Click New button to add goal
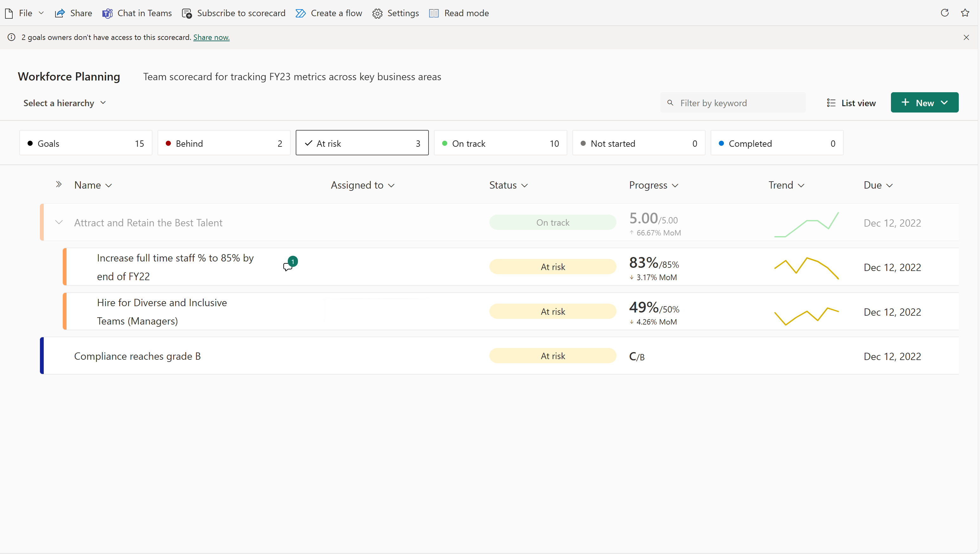The image size is (980, 554). coord(925,102)
